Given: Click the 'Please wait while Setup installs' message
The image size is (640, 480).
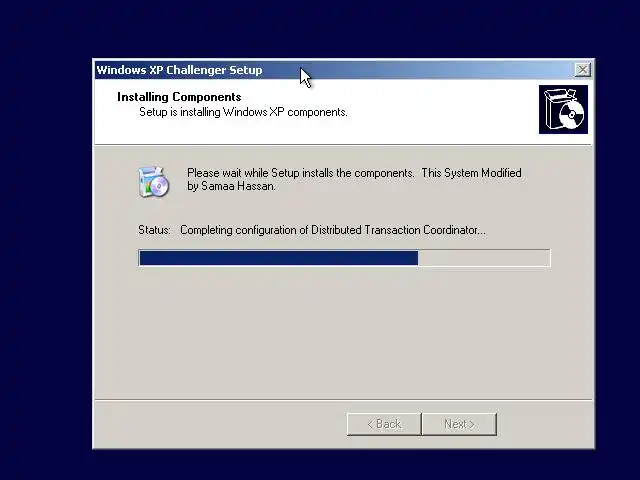Looking at the screenshot, I should 354,179.
